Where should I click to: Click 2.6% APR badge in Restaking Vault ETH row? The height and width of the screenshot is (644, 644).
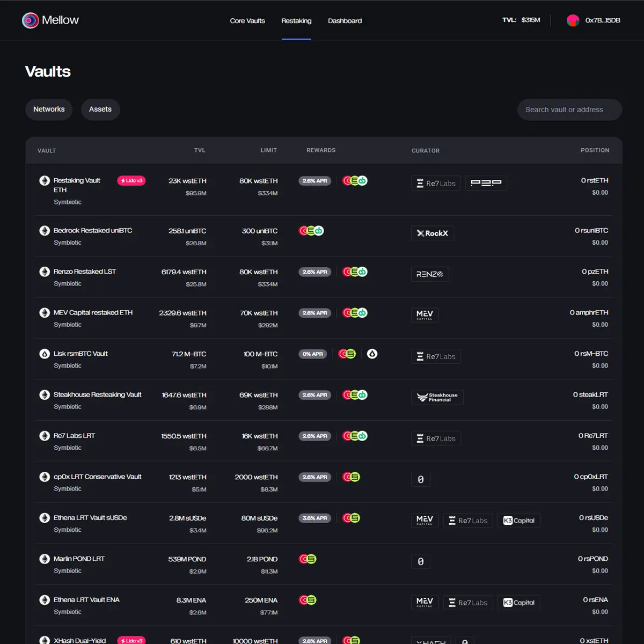click(315, 181)
